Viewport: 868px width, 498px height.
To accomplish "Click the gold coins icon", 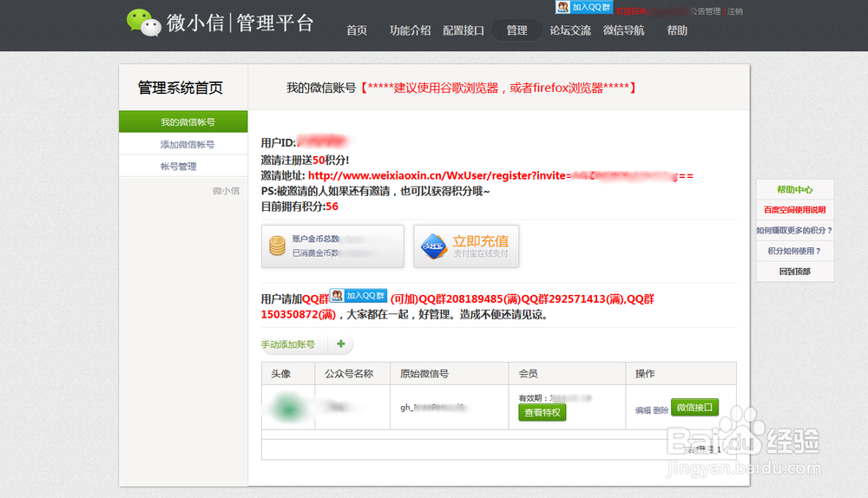I will (x=277, y=246).
